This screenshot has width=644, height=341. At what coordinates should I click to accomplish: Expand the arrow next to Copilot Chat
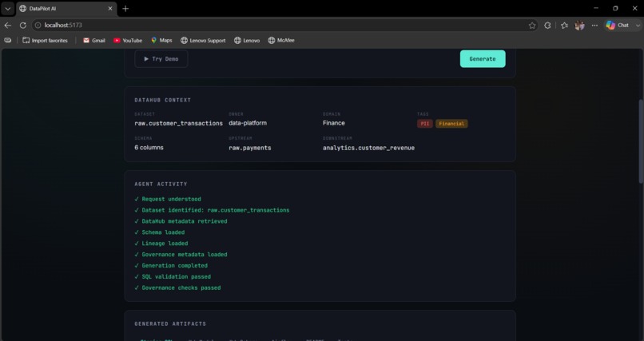coord(638,26)
